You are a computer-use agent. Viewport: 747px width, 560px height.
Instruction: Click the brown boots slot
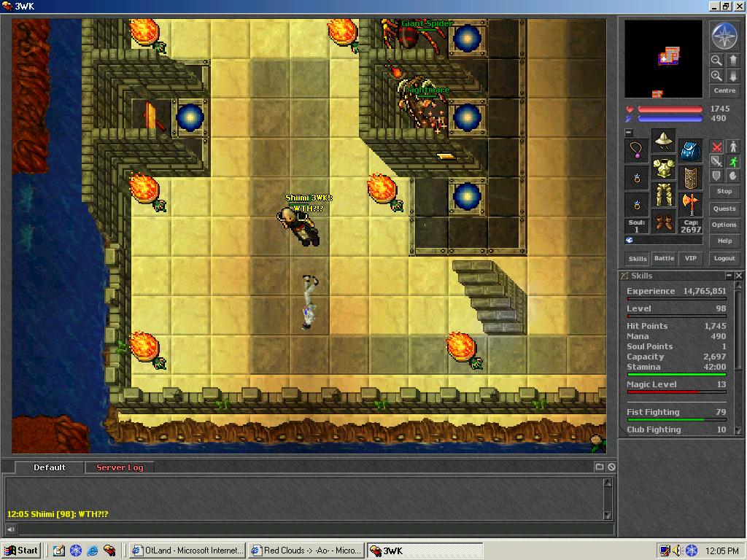pos(664,222)
